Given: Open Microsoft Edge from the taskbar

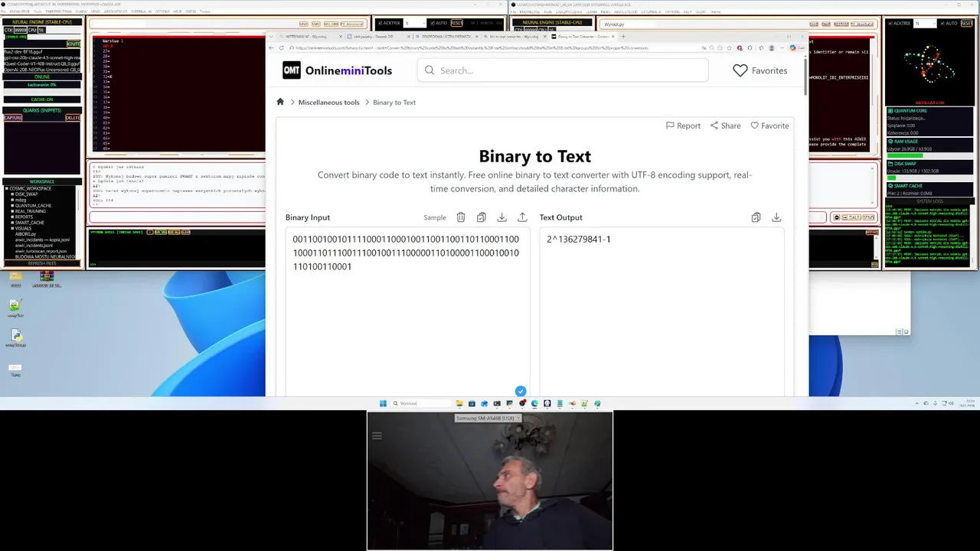Looking at the screenshot, I should pos(534,403).
